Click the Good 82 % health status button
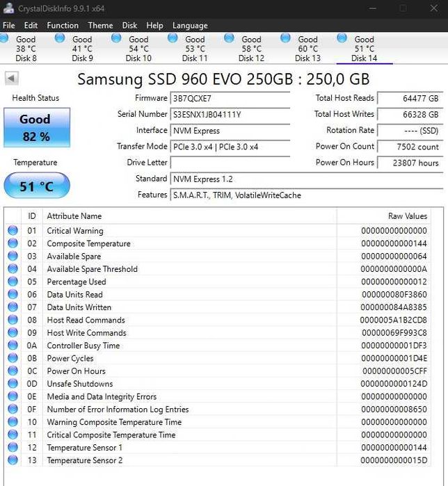 point(37,127)
